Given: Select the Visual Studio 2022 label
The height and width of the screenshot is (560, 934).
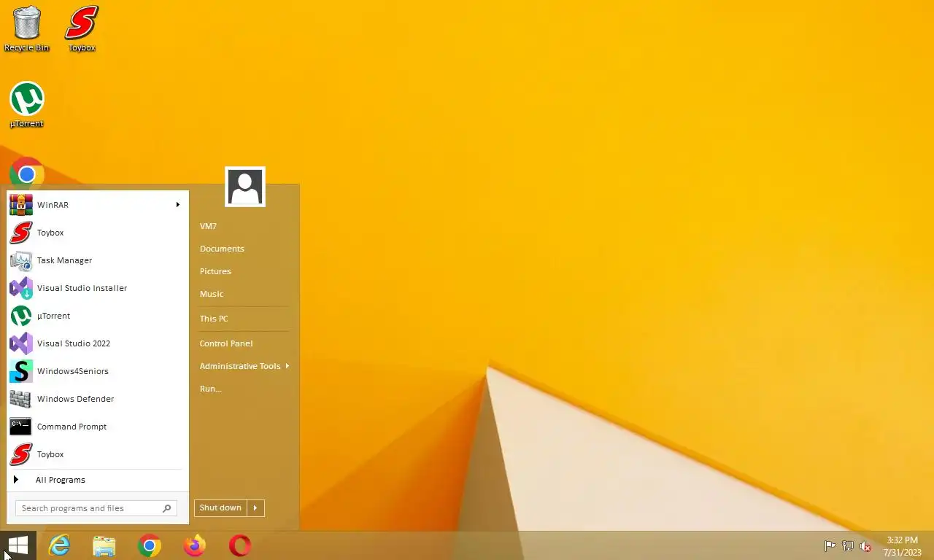Looking at the screenshot, I should coord(73,343).
